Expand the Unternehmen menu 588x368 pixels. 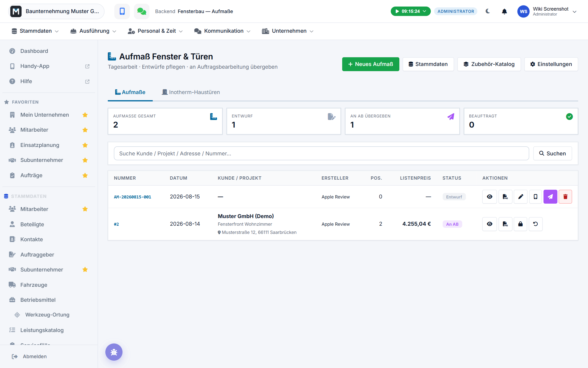pos(288,31)
